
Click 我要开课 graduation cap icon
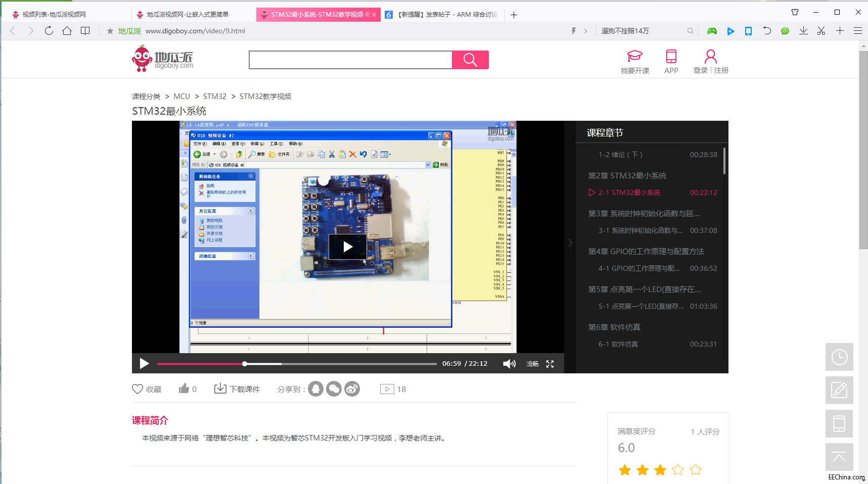634,56
